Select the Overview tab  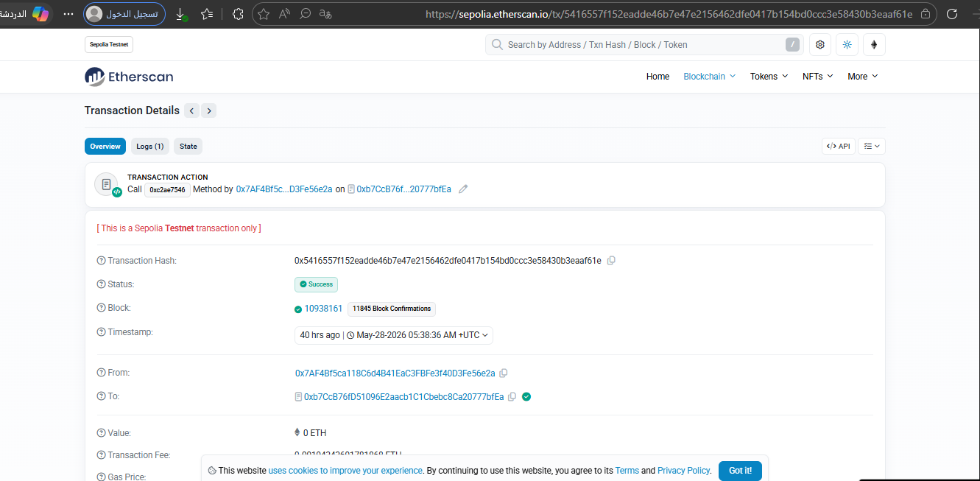point(105,147)
